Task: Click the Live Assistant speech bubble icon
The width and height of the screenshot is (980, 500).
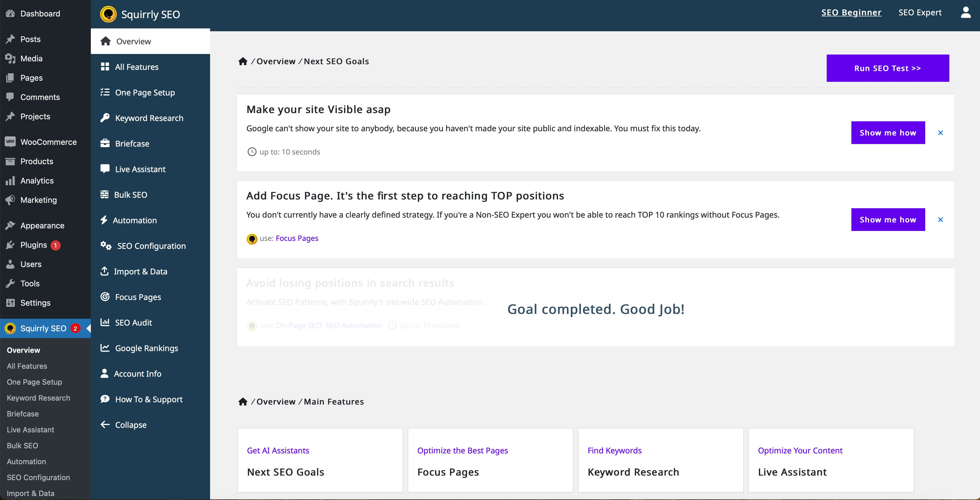Action: (104, 168)
